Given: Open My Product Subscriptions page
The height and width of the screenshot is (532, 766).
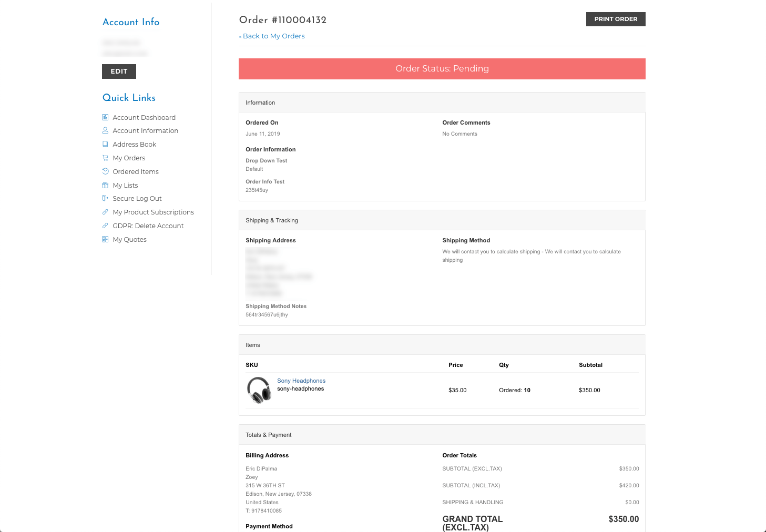Looking at the screenshot, I should coord(153,212).
